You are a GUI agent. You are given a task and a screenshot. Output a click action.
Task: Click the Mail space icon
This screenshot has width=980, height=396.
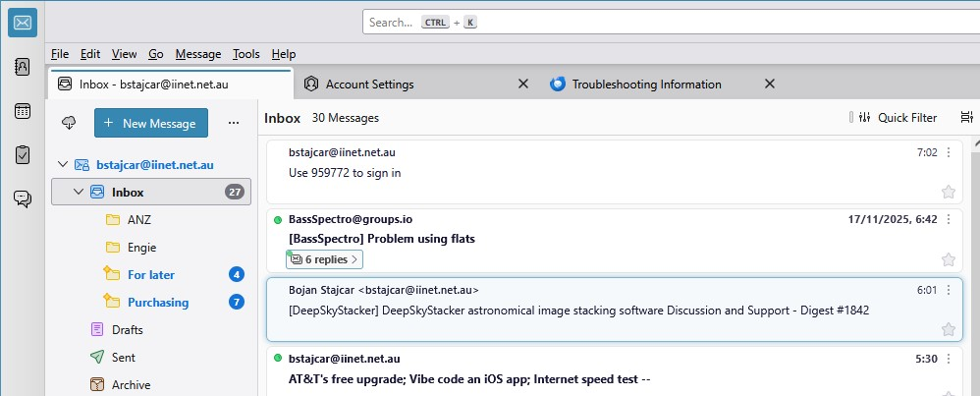point(22,23)
